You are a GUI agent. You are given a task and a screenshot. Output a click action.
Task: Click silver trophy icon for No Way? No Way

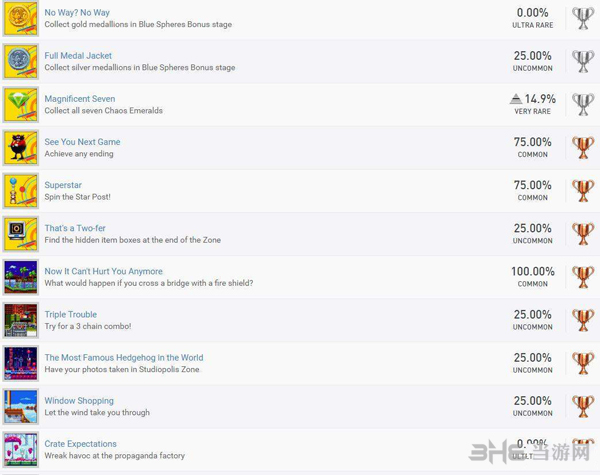click(583, 18)
